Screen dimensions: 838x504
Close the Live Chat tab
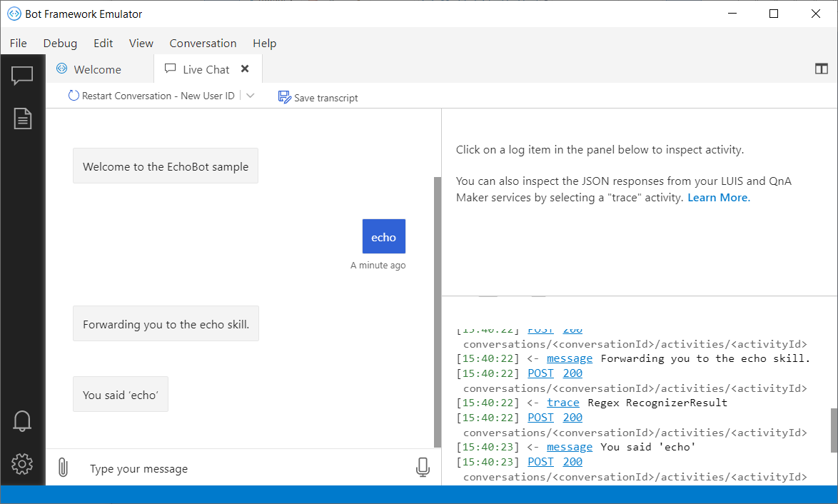246,69
